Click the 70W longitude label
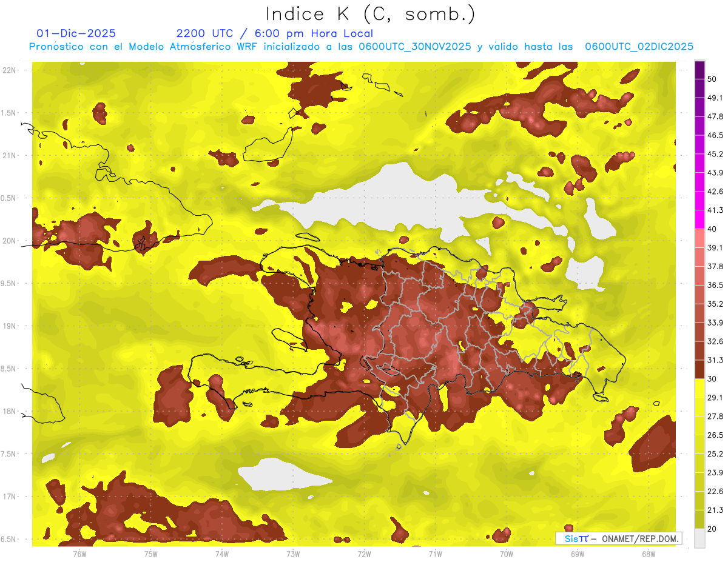This screenshot has width=728, height=562. [x=507, y=554]
